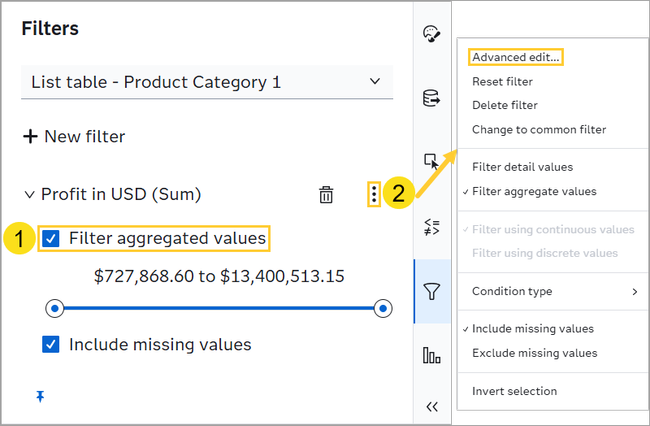Screen dimensions: 650x426
Task: Select Filter using continuous values
Action: [553, 230]
